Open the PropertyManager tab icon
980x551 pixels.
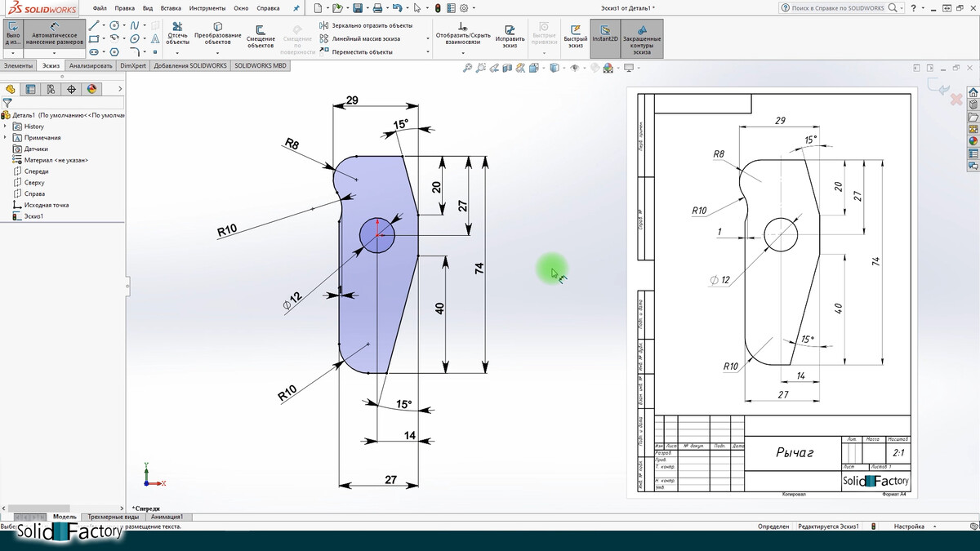[x=31, y=90]
